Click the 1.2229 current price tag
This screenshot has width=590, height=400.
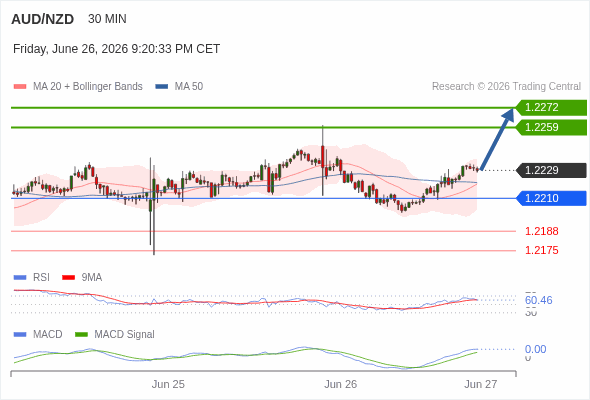click(x=551, y=170)
